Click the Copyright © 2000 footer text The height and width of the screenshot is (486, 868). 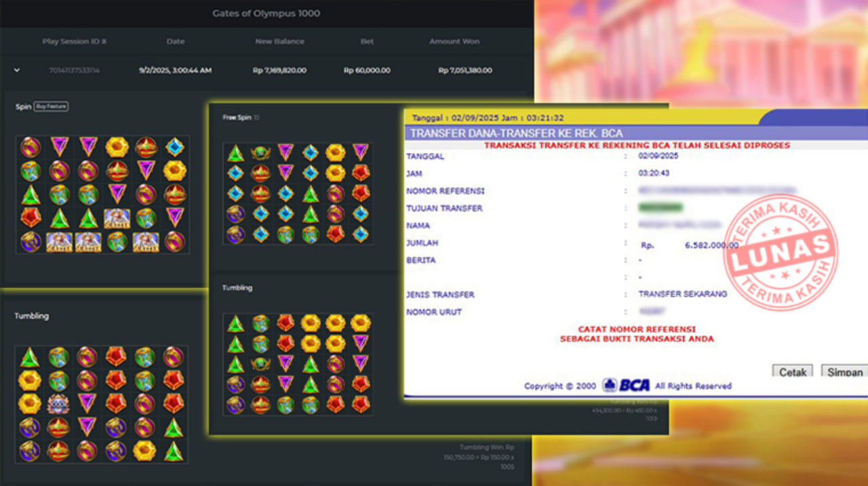pyautogui.click(x=560, y=386)
